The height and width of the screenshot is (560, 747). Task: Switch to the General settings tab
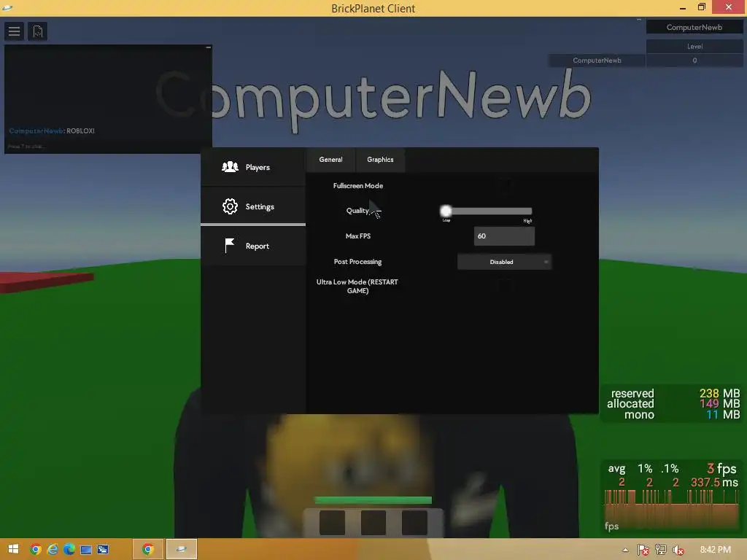pyautogui.click(x=330, y=160)
